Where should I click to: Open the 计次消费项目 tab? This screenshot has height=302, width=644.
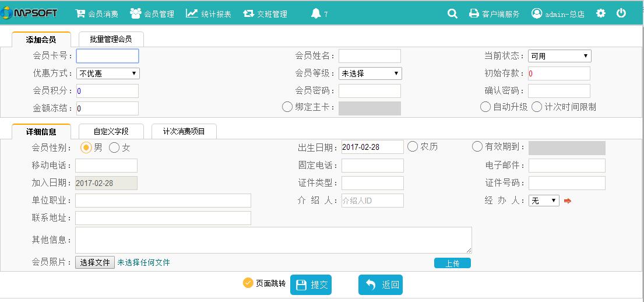coord(184,132)
